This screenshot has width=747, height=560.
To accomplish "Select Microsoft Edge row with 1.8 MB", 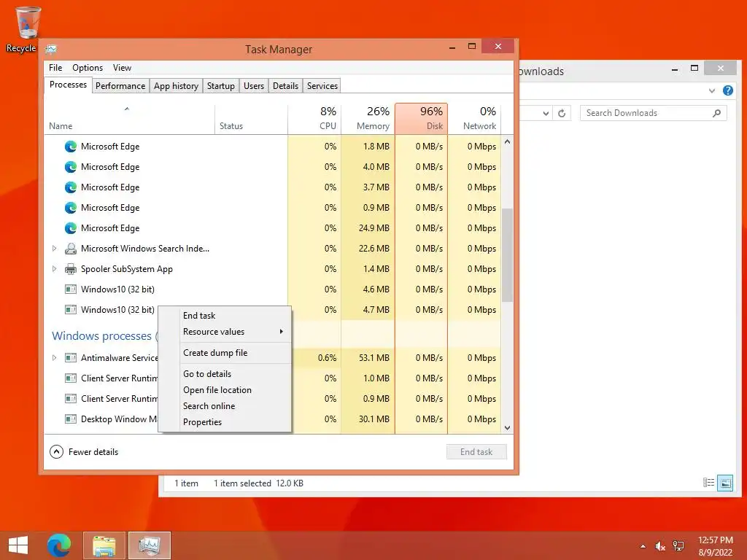I will pos(273,146).
